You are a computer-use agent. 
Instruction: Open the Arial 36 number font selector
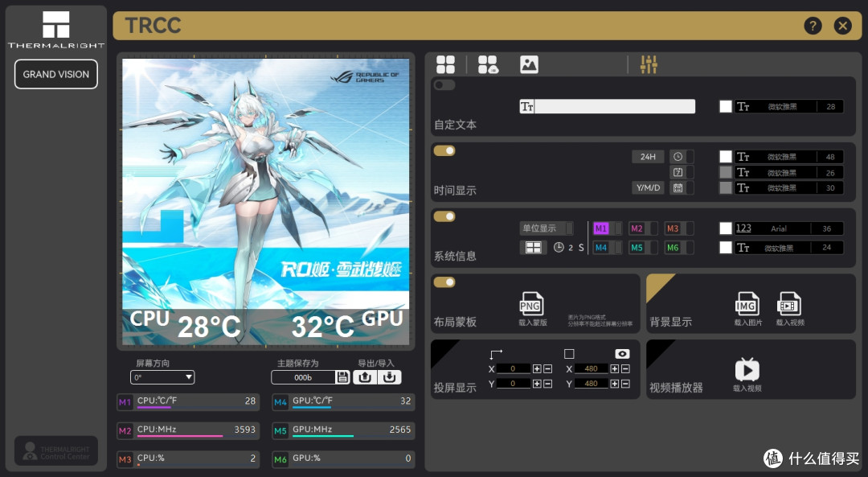pos(789,228)
